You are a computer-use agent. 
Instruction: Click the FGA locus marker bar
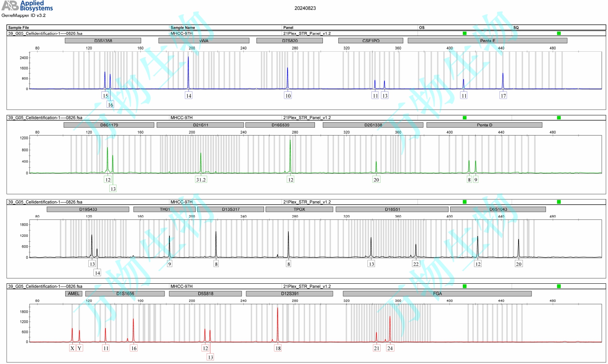coord(437,294)
